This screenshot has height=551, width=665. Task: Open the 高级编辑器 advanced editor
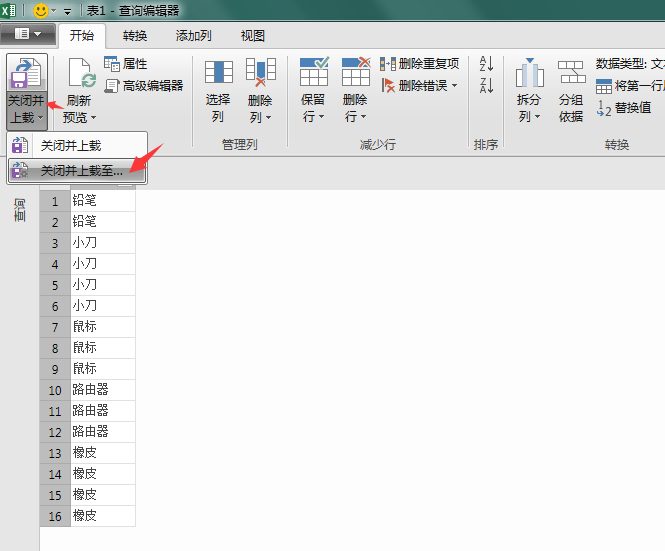pos(144,86)
